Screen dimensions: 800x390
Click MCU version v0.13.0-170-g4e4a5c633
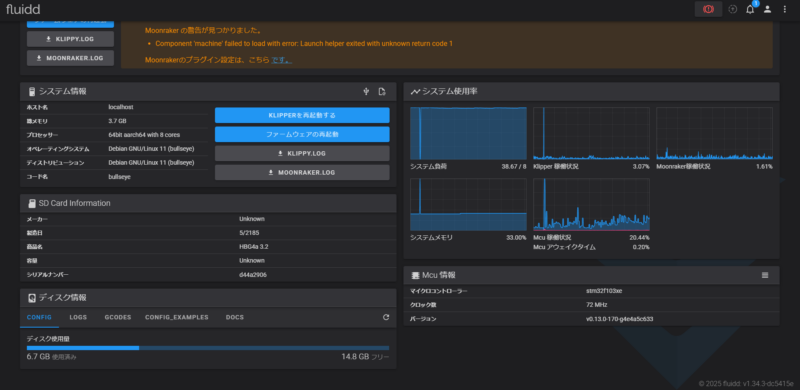[x=620, y=319]
